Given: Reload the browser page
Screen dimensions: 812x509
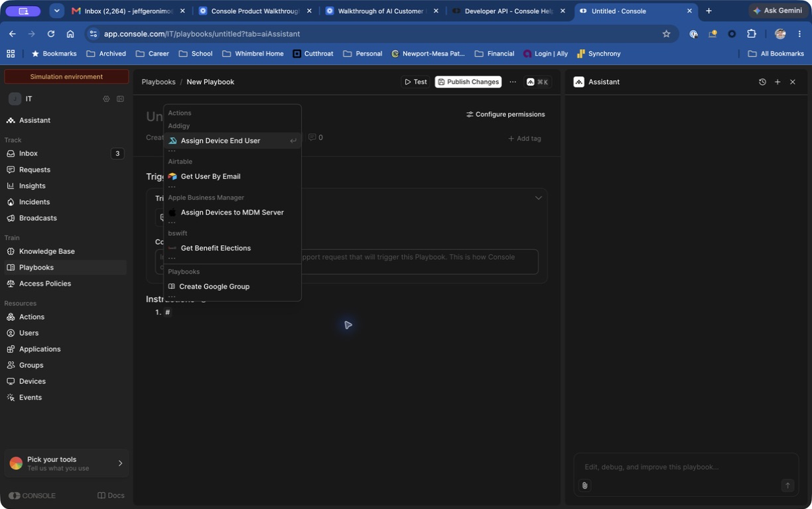Looking at the screenshot, I should (x=51, y=34).
